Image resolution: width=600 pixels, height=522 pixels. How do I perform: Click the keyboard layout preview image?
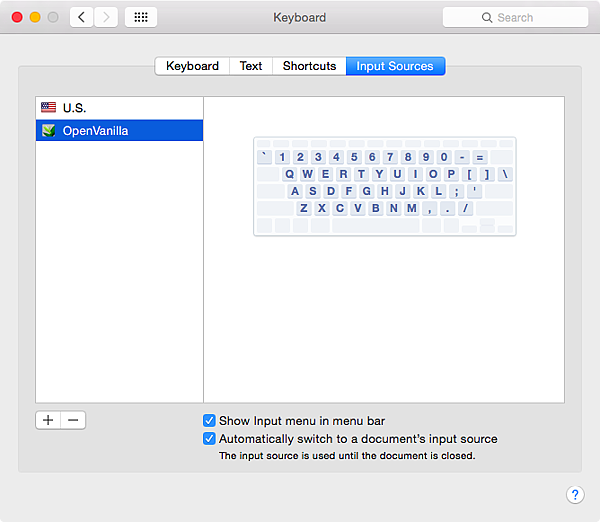coord(385,186)
